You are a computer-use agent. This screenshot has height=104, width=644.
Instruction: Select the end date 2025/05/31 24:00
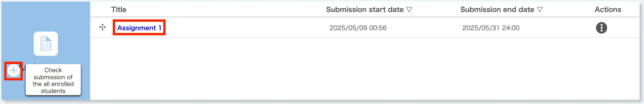491,28
